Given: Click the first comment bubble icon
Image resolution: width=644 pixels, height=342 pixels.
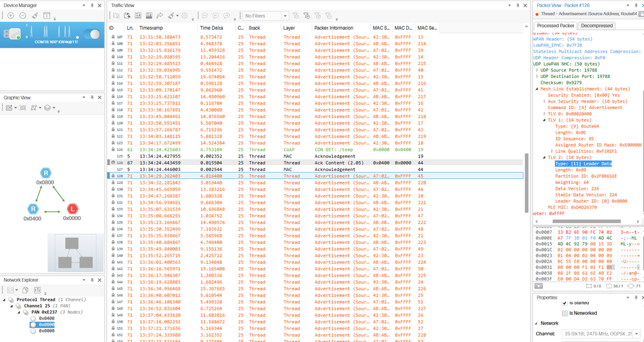Looking at the screenshot, I should 205,15.
